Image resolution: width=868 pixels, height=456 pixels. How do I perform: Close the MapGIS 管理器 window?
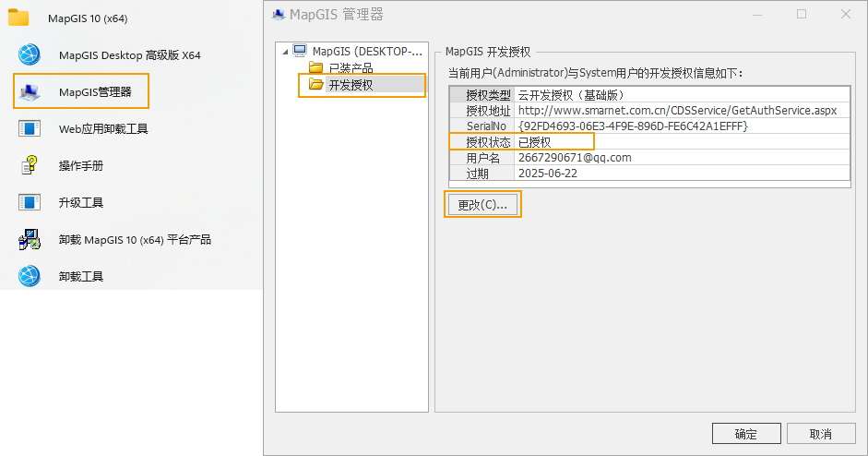coord(846,15)
